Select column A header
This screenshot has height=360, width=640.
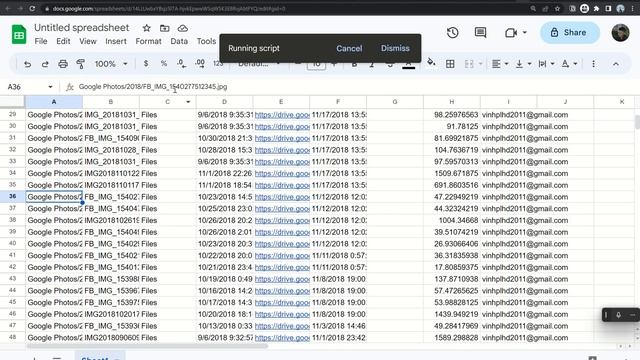[x=54, y=102]
